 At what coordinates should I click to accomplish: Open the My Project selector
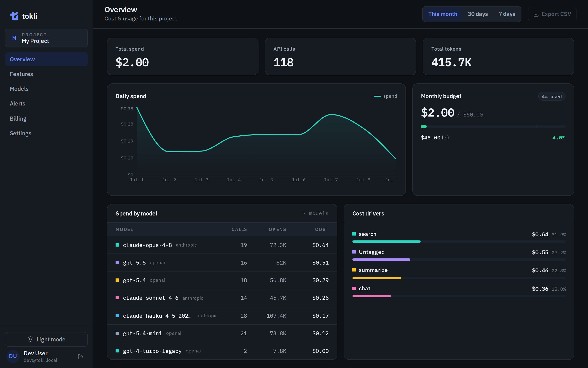pos(46,38)
